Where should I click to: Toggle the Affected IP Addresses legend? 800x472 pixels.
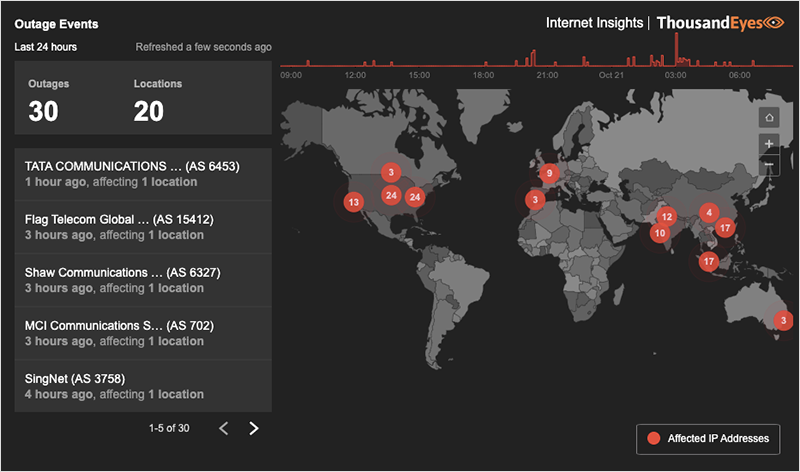[707, 438]
